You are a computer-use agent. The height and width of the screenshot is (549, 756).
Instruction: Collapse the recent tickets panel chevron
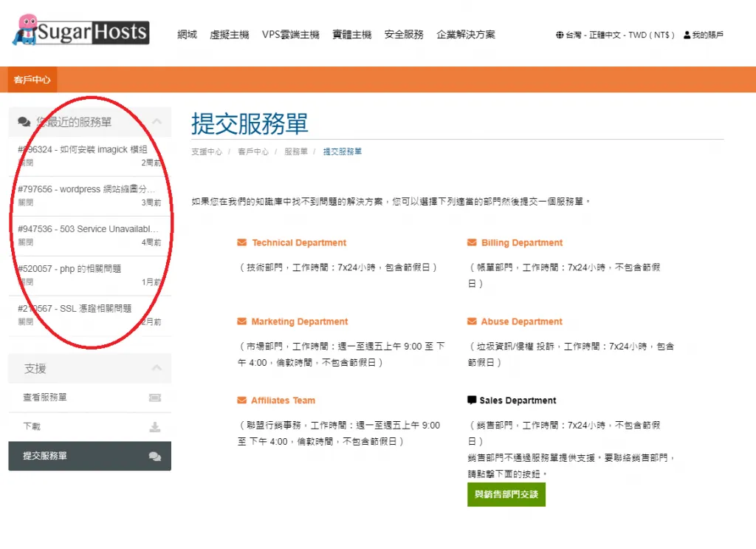pos(156,122)
